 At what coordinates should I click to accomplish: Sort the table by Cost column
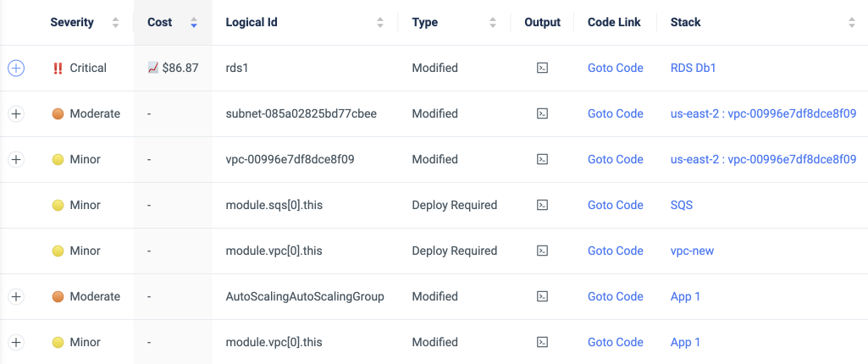194,23
